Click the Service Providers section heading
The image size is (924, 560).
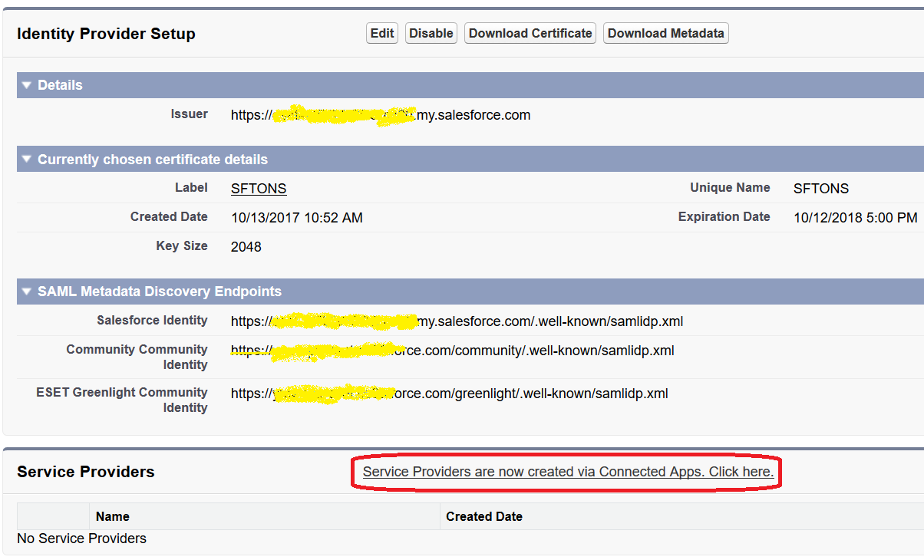(x=84, y=471)
